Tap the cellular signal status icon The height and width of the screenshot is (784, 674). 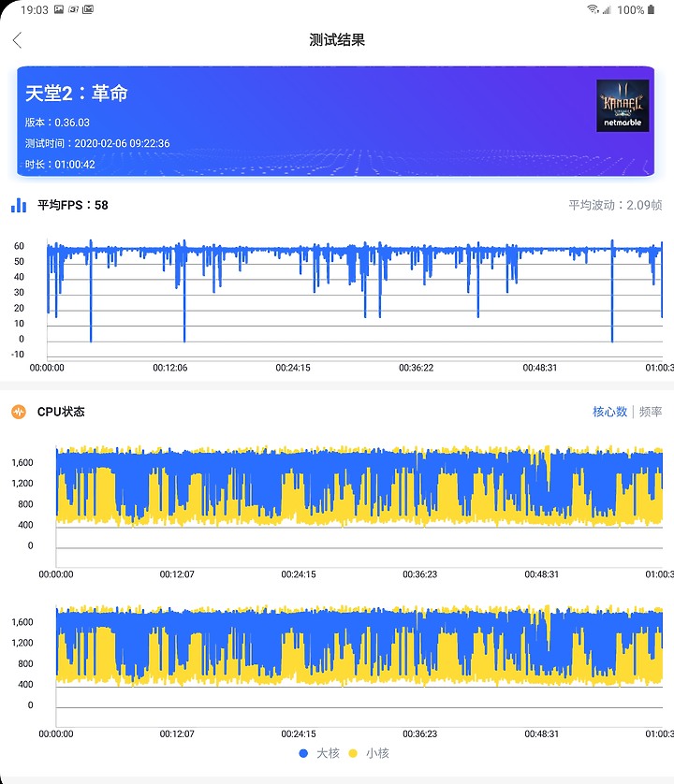click(607, 9)
